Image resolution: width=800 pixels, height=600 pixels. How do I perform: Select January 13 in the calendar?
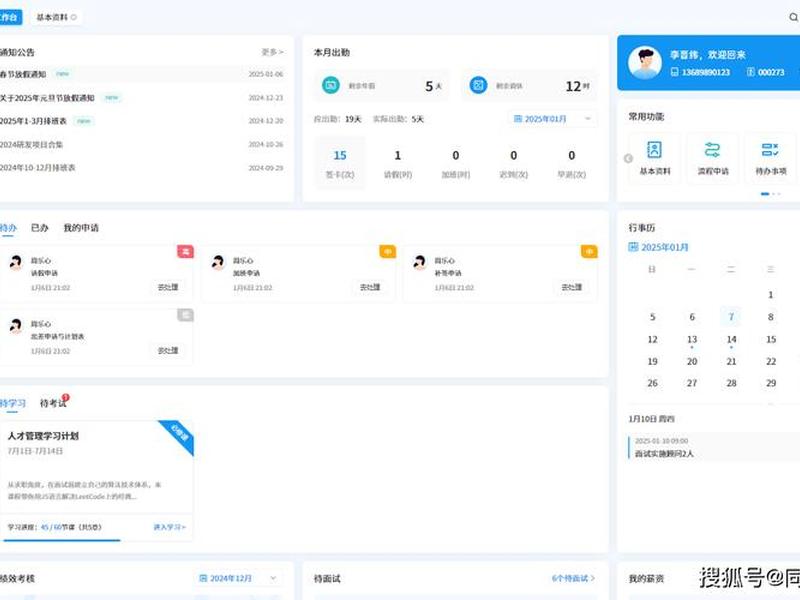(692, 339)
